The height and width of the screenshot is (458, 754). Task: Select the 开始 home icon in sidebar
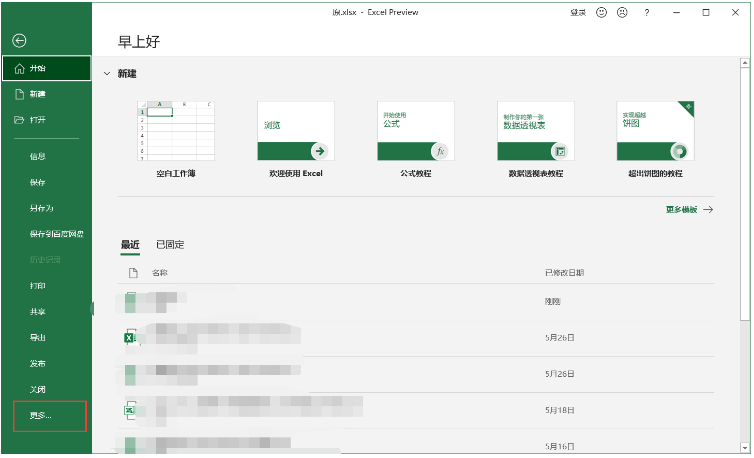tap(19, 69)
